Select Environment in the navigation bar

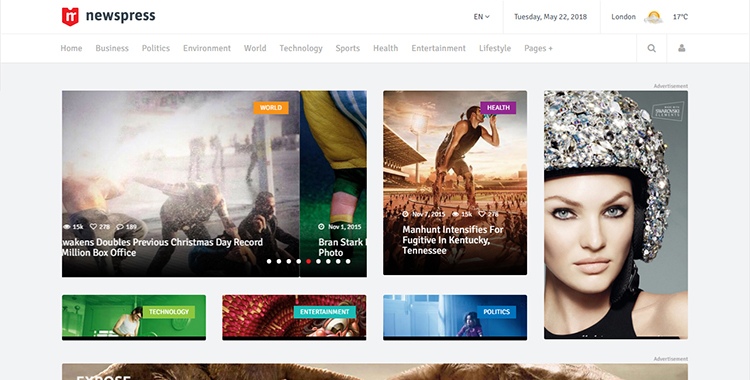207,48
